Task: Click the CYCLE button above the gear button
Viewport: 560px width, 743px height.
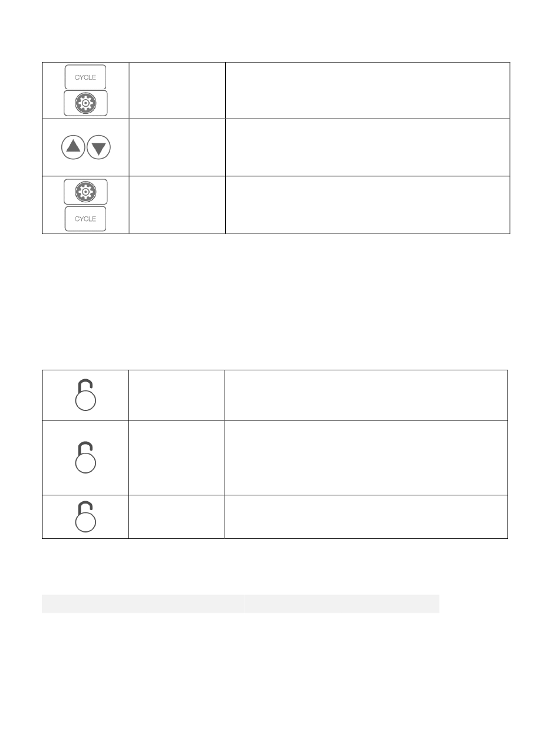Action: point(85,77)
